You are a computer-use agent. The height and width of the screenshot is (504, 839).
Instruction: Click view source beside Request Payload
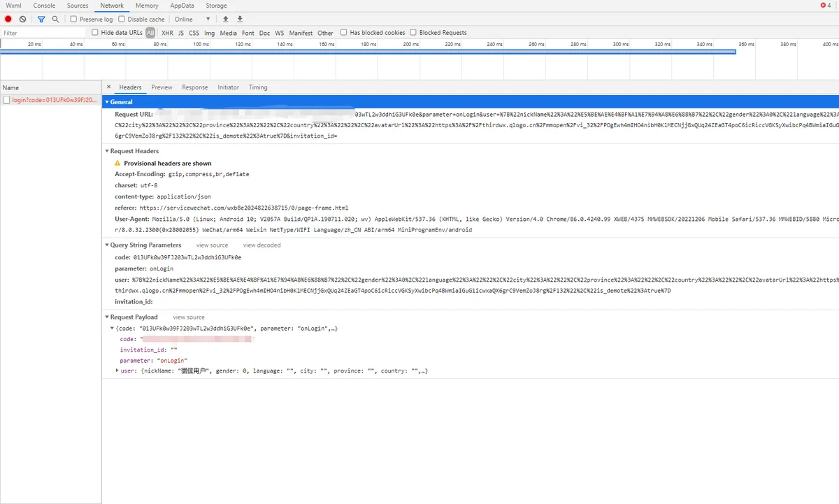click(189, 317)
